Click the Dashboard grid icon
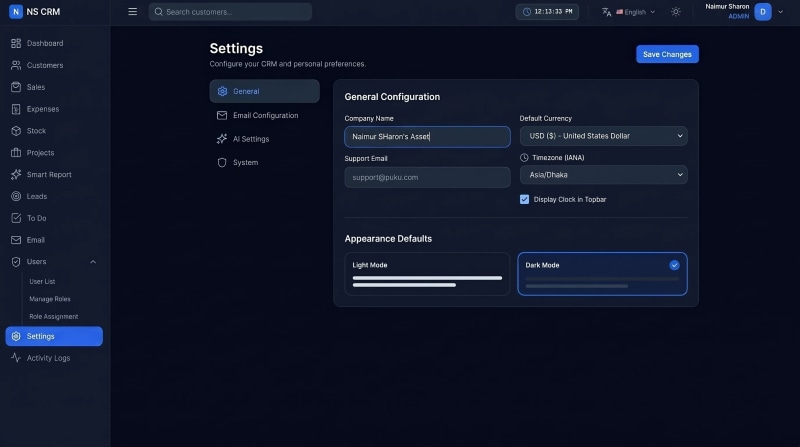The image size is (800, 447). [16, 43]
